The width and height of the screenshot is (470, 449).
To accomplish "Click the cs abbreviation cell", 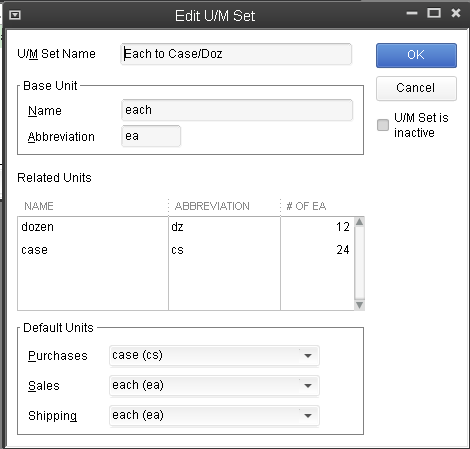I will click(224, 250).
